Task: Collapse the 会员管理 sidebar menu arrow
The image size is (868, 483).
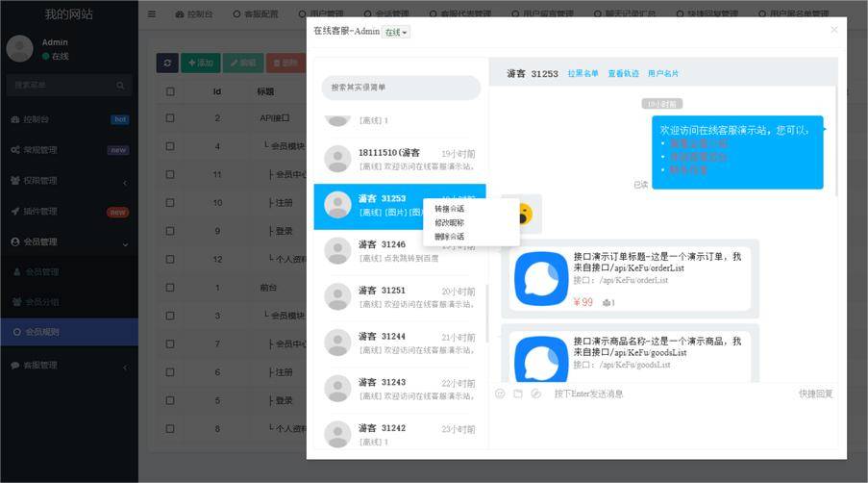Action: click(125, 243)
